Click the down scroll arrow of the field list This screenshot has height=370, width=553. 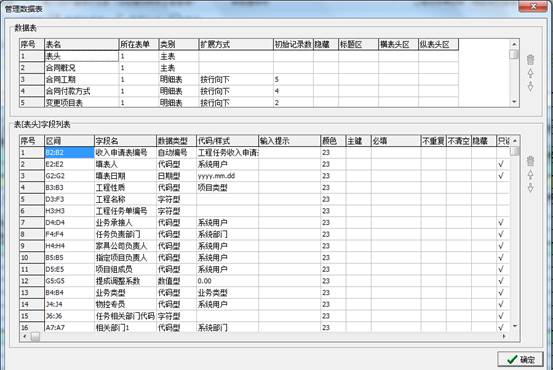tap(515, 326)
